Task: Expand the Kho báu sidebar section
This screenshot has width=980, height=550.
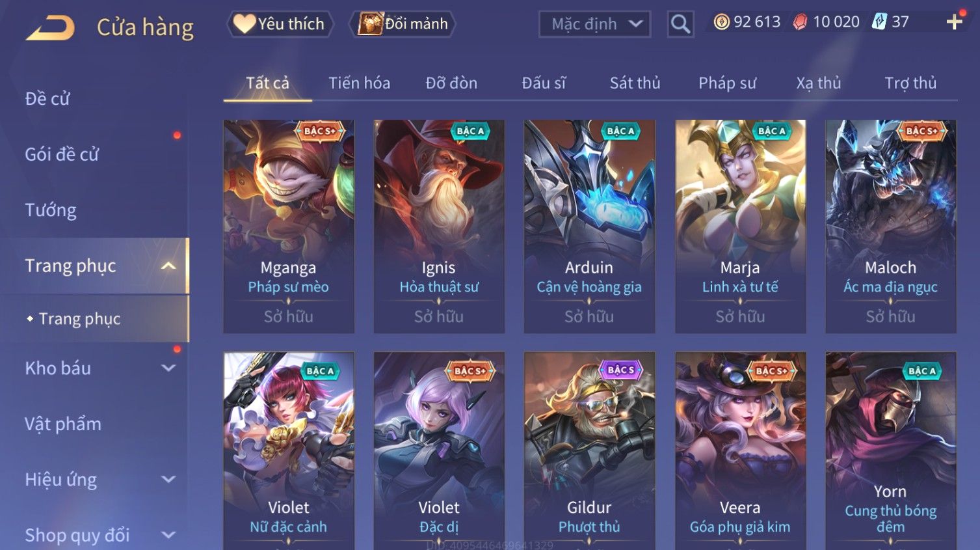Action: (x=168, y=368)
